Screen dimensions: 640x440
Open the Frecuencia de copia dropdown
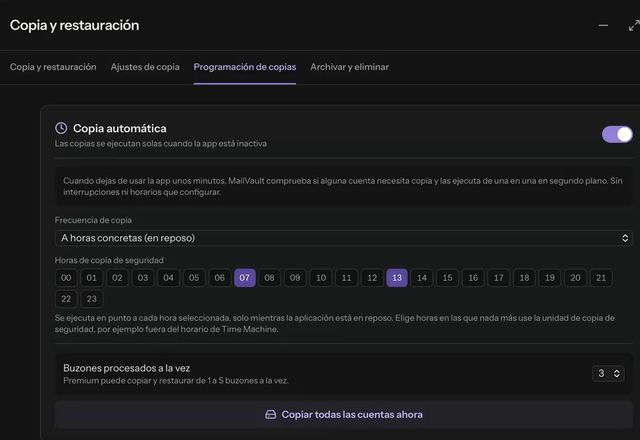coord(343,238)
